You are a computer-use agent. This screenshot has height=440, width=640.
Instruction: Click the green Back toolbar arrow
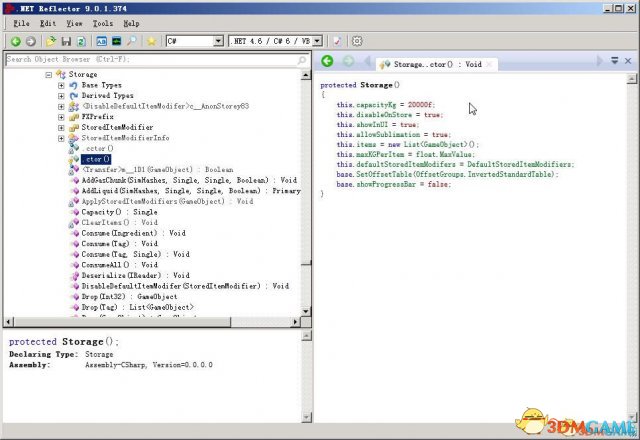click(x=16, y=41)
